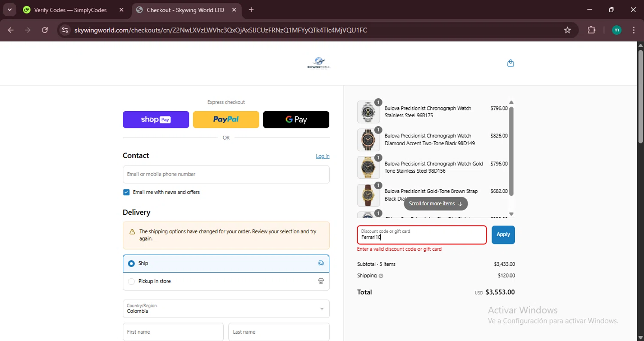Image resolution: width=644 pixels, height=341 pixels.
Task: Pay with the Google Pay button
Action: coord(296,119)
